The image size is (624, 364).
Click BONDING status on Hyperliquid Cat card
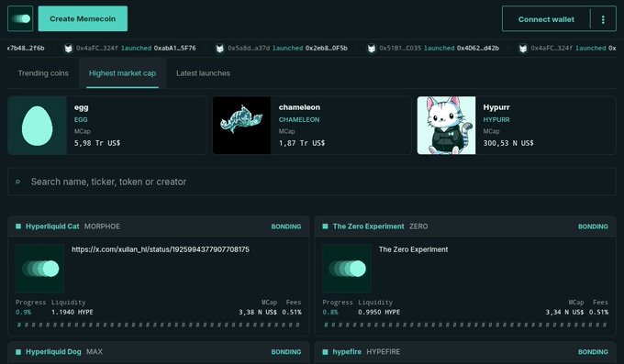286,226
